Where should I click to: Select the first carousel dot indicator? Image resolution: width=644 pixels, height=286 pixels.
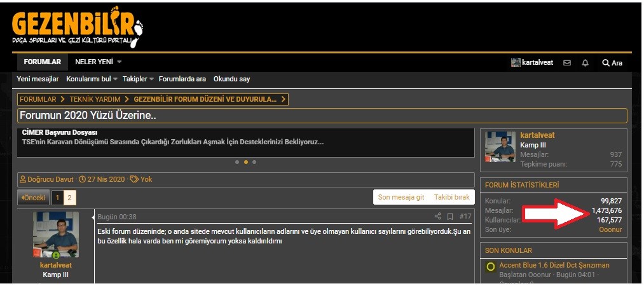237,162
